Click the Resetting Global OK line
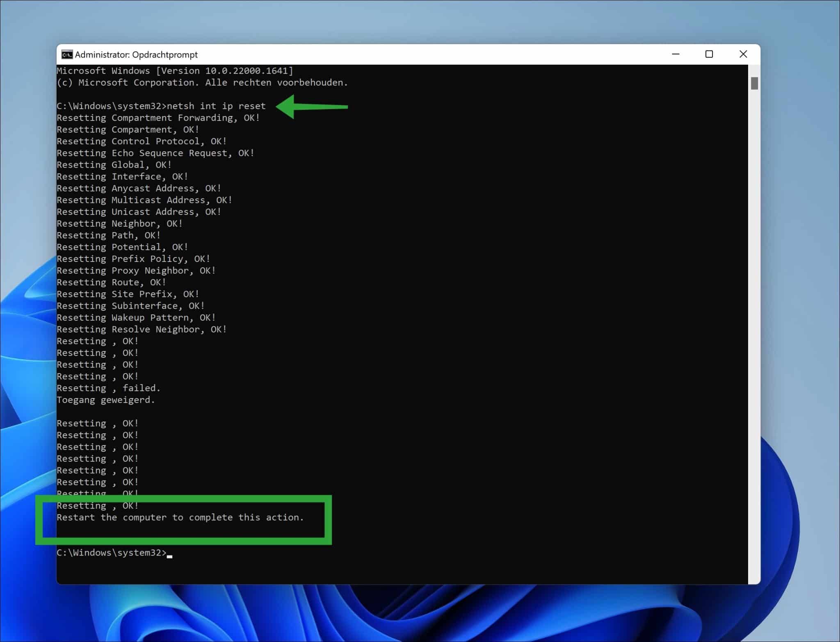 (x=114, y=164)
